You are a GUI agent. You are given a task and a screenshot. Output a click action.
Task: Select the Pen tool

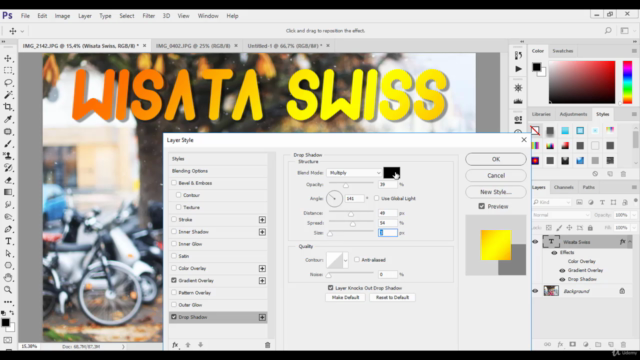click(x=8, y=229)
